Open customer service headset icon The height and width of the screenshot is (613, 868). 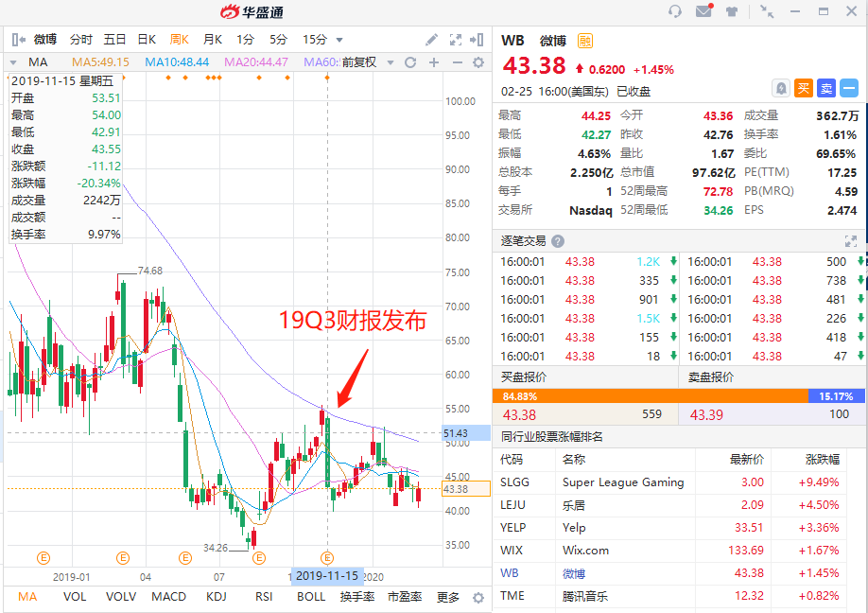[675, 11]
